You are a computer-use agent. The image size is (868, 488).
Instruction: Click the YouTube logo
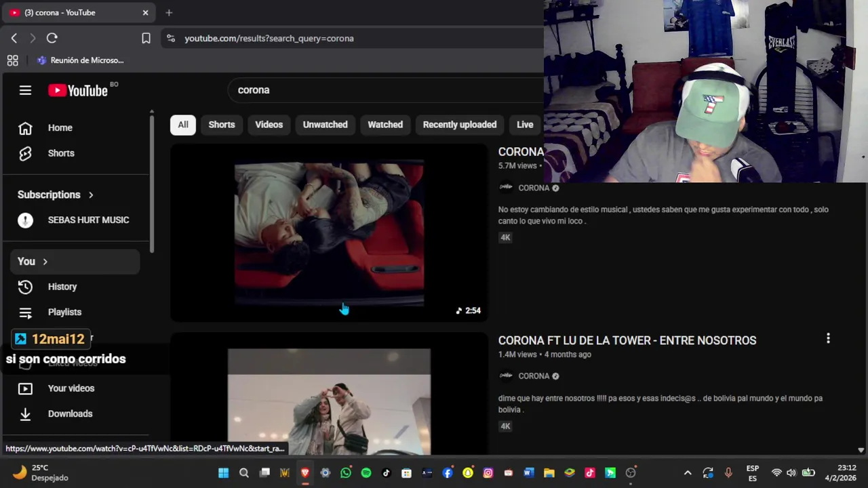78,90
